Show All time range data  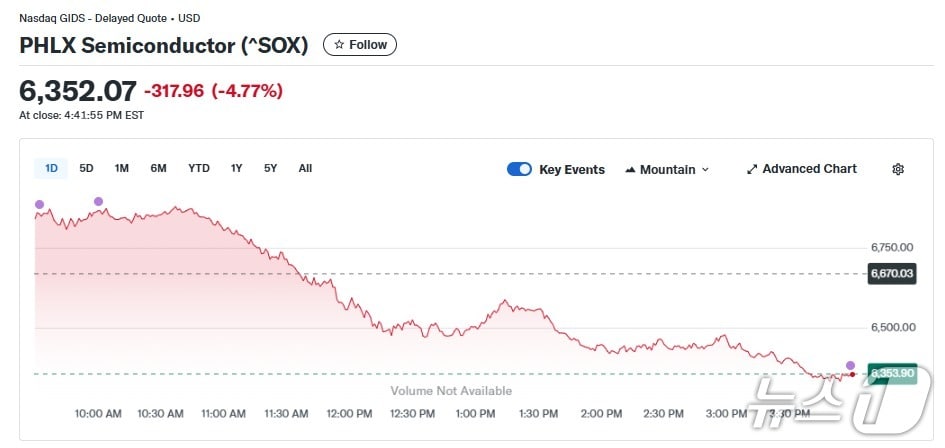[305, 168]
